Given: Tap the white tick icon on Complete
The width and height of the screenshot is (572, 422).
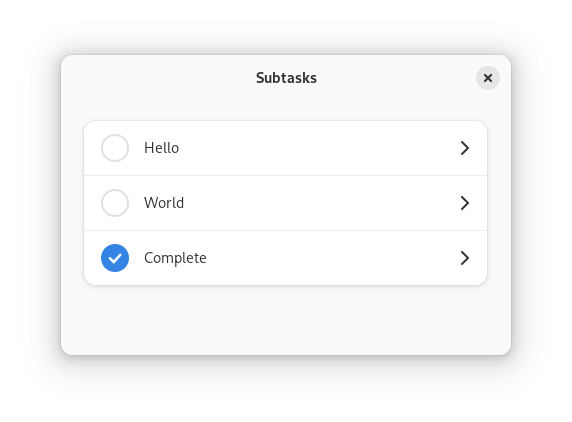Looking at the screenshot, I should point(115,258).
